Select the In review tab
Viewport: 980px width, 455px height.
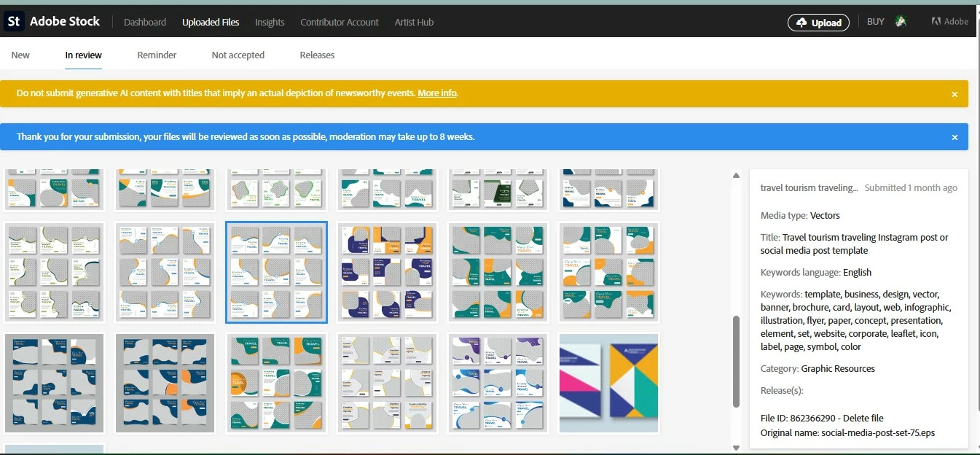(x=83, y=55)
